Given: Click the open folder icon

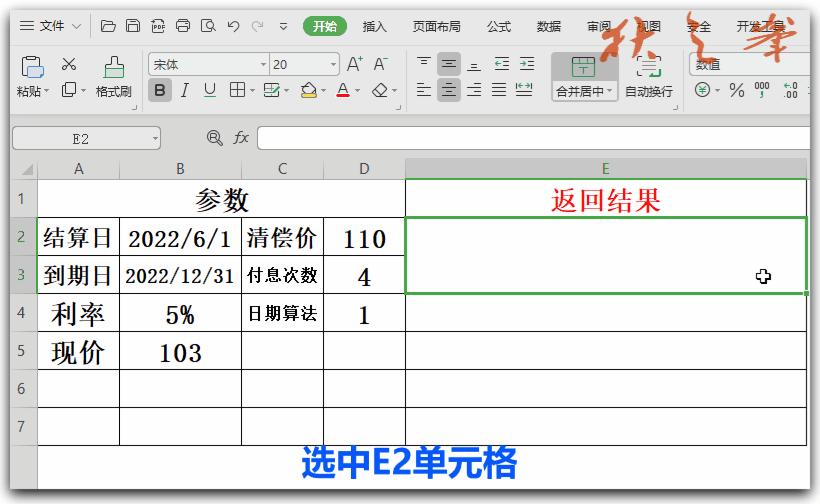Looking at the screenshot, I should (108, 26).
